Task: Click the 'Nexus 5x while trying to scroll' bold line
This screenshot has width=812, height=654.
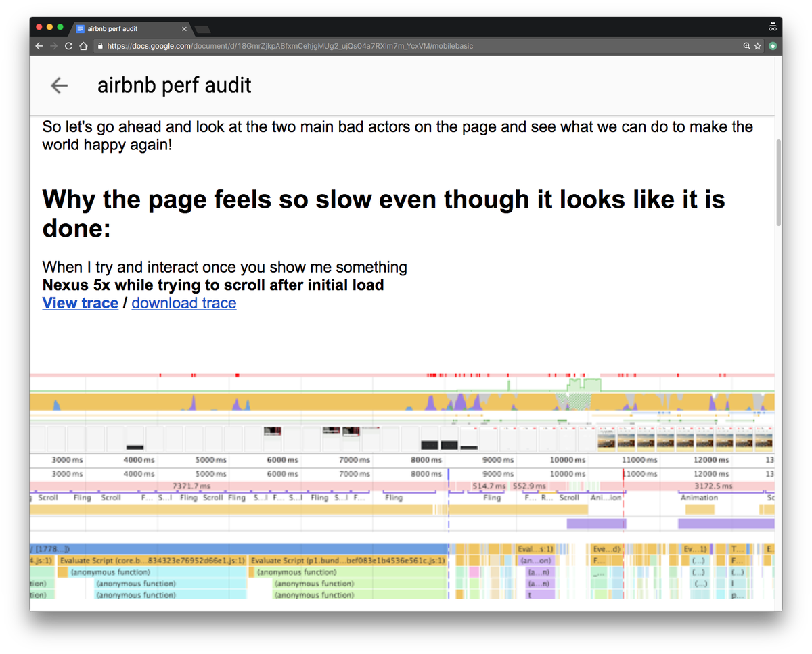Action: (213, 285)
